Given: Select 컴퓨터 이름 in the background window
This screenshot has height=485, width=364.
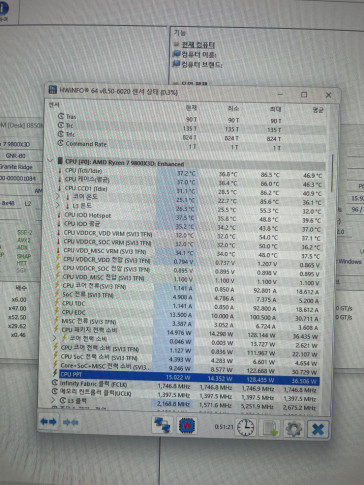Looking at the screenshot, I should pyautogui.click(x=199, y=54).
